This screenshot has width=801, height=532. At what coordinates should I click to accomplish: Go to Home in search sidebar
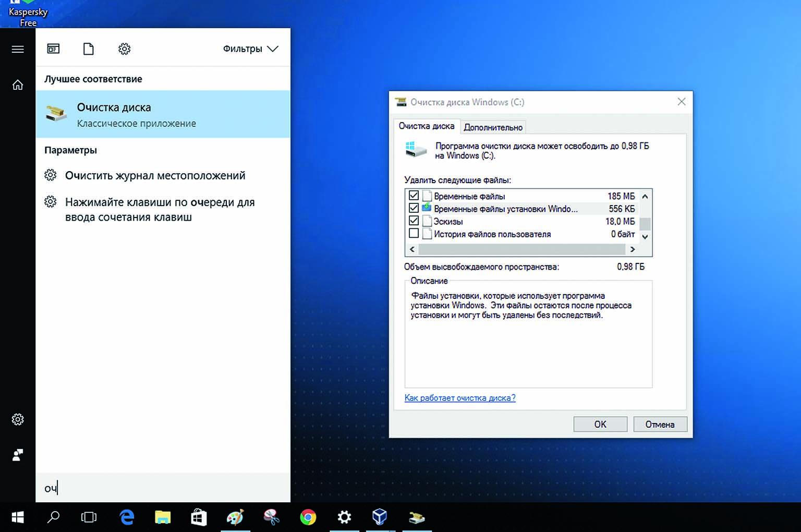(x=18, y=85)
